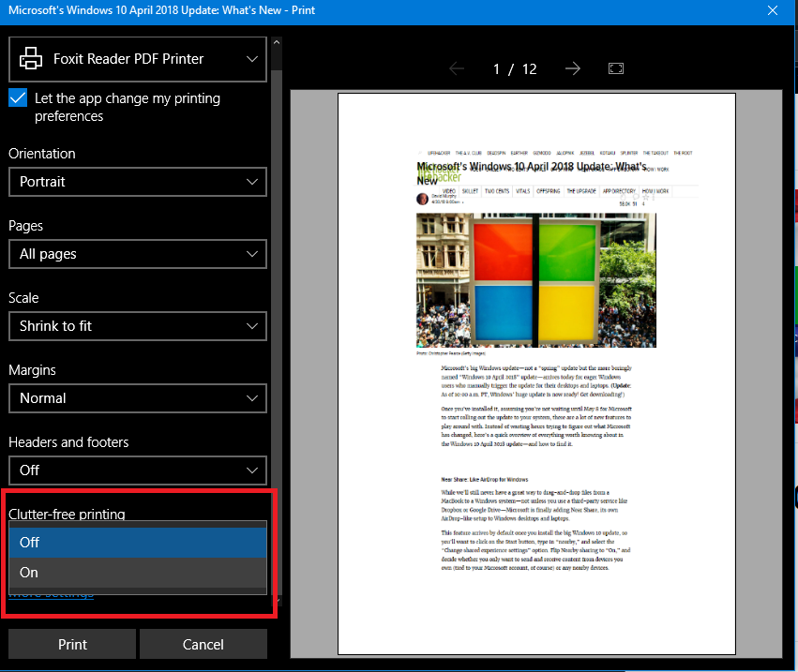Click the settings panel scroll-up arrow
The height and width of the screenshot is (672, 798).
tap(275, 42)
